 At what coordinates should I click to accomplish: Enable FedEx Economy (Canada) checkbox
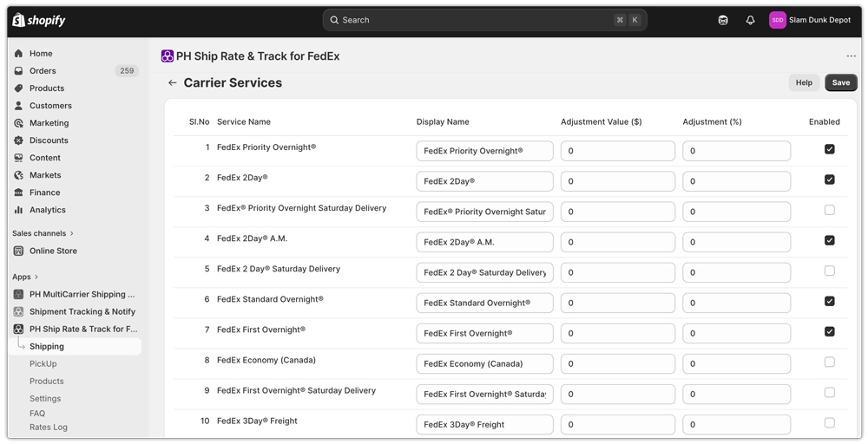click(829, 362)
